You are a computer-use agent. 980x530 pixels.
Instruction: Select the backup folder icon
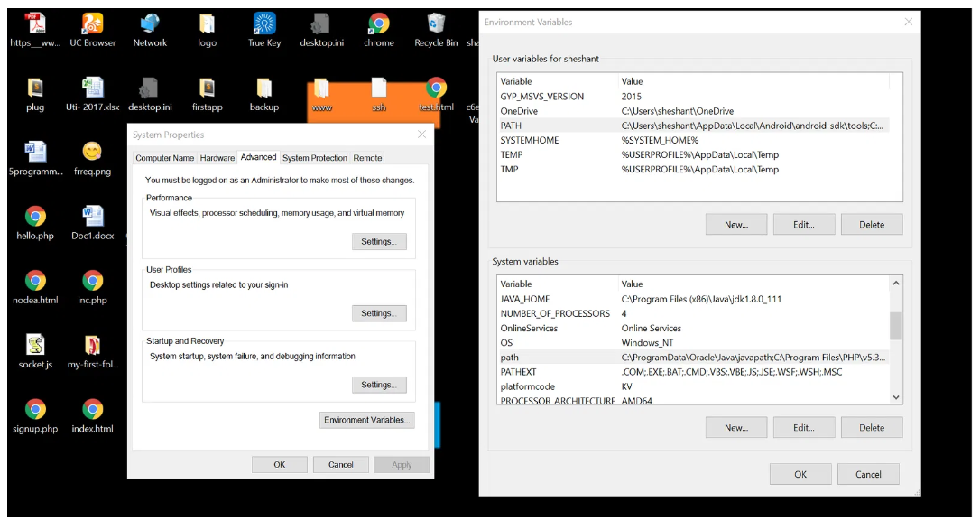[x=264, y=89]
